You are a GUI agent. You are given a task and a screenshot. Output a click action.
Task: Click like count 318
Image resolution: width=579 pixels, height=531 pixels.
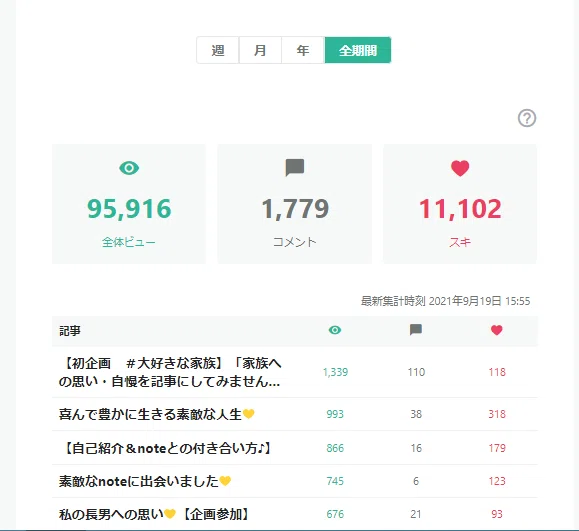497,414
